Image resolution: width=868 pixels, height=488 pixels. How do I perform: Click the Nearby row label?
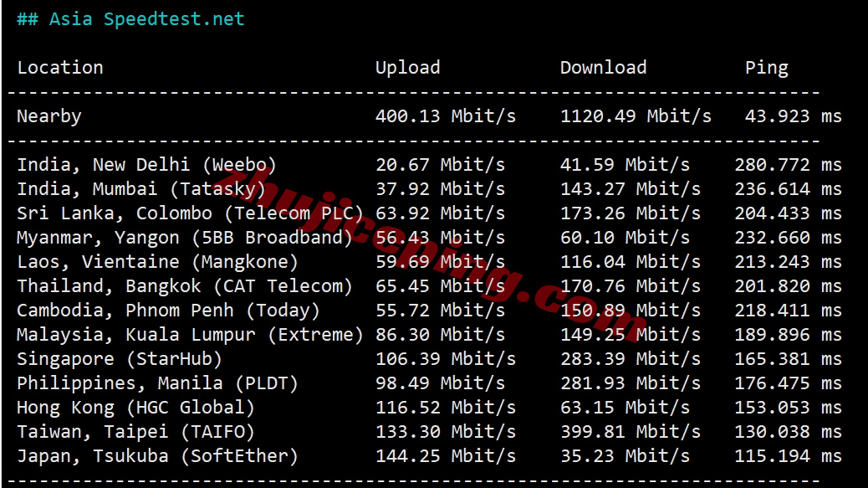point(49,116)
